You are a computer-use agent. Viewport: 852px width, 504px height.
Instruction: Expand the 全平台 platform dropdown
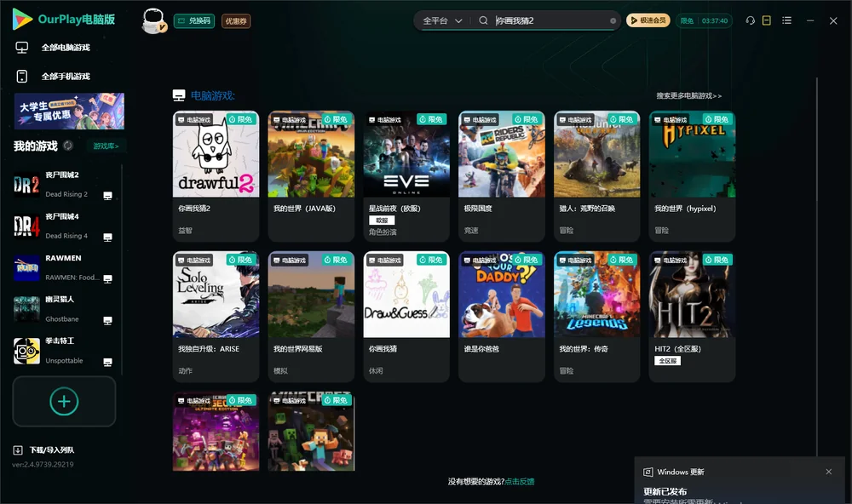[x=442, y=20]
